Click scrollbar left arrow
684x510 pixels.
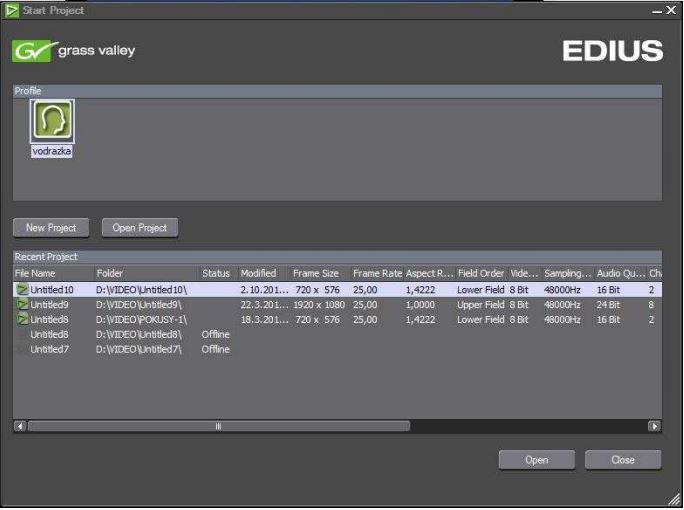(x=20, y=426)
